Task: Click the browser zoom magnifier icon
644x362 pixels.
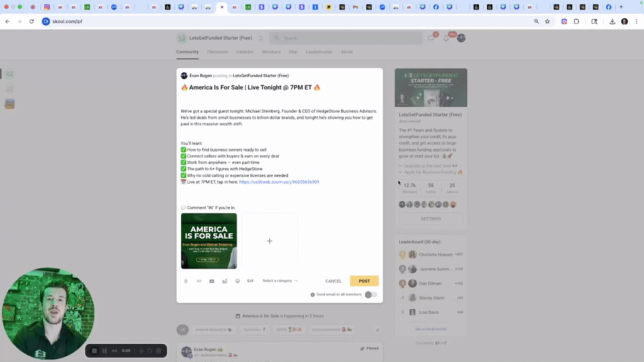Action: [x=536, y=21]
